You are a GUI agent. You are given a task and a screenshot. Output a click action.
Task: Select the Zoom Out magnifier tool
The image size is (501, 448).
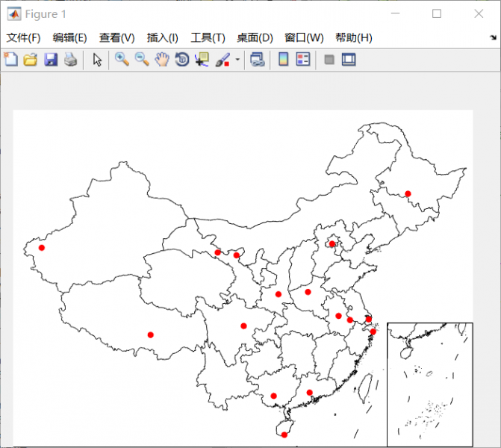142,60
